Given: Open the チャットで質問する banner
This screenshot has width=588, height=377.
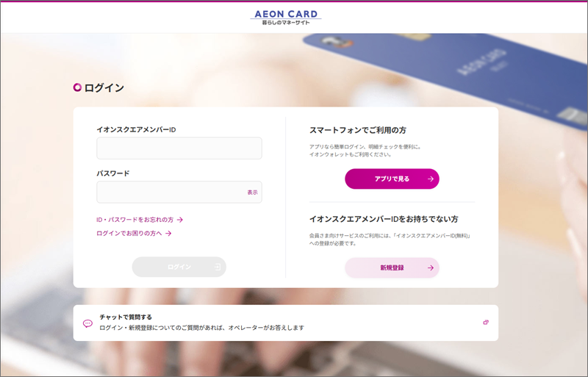Looking at the screenshot, I should (286, 323).
